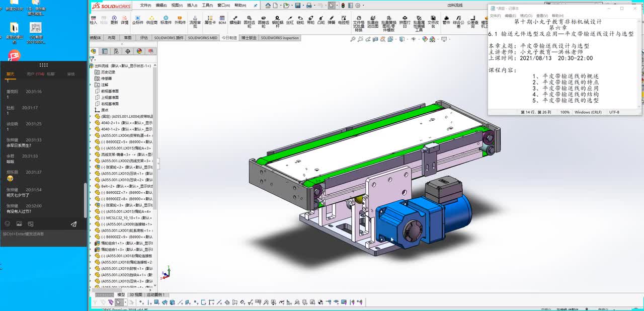Viewport: 644px width, 311px height.
Task: Click the 更新 update icon
Action: pyautogui.click(x=114, y=20)
